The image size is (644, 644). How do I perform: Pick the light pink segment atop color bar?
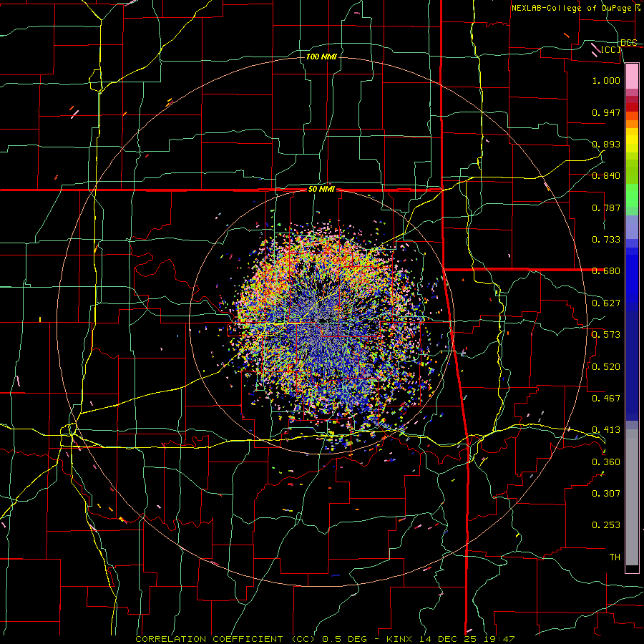[632, 77]
